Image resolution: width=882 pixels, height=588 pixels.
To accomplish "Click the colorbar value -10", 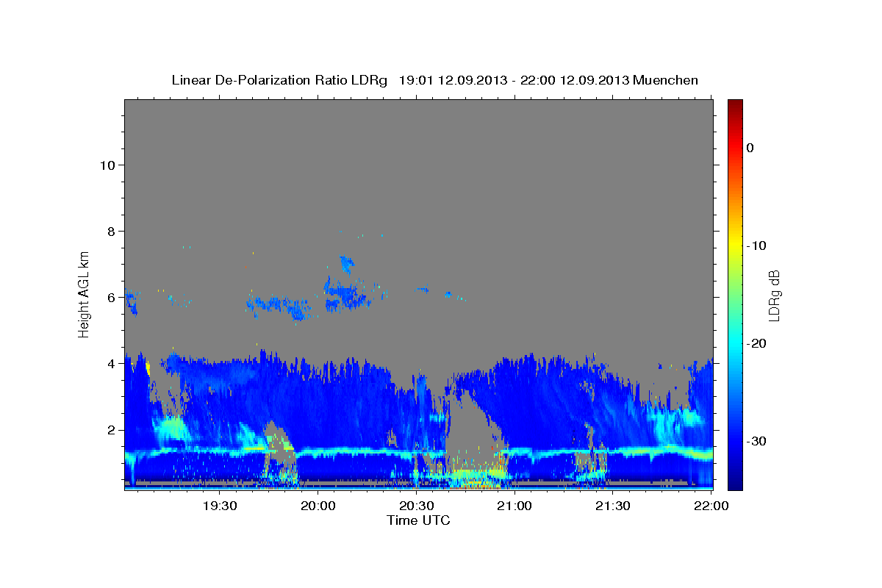I will click(756, 245).
